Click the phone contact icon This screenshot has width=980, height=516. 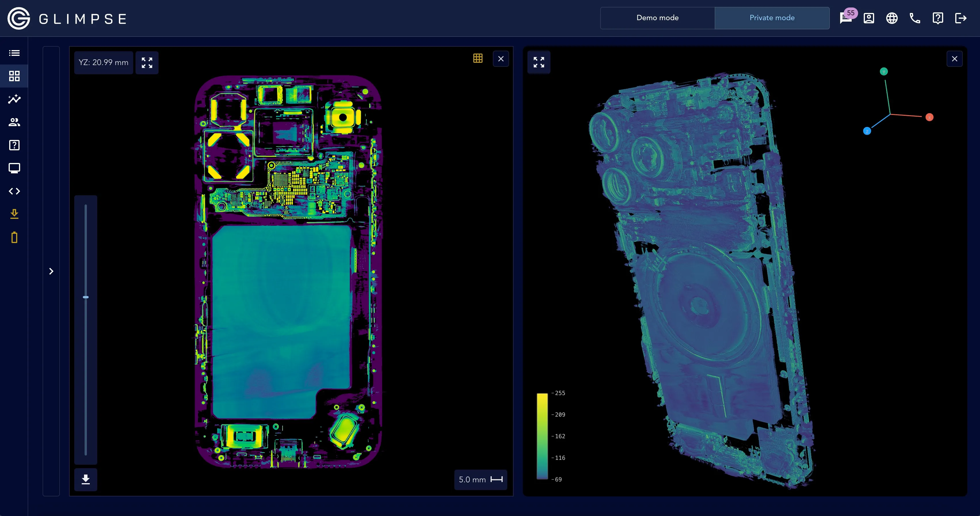coord(915,18)
